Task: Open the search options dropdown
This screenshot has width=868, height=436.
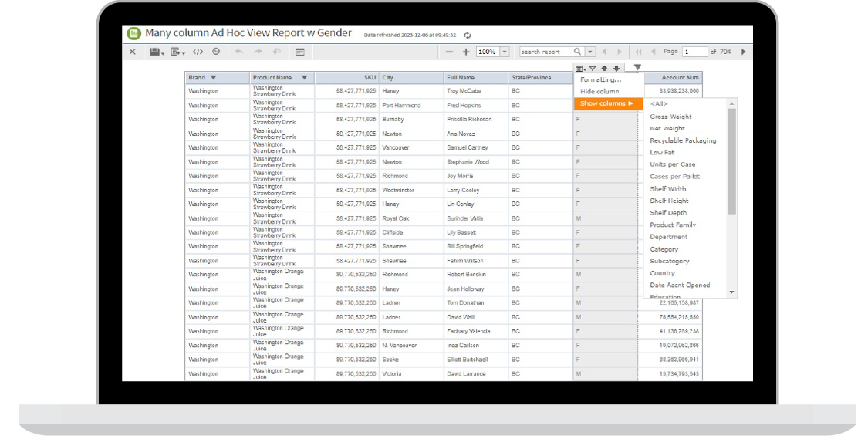Action: pos(590,52)
